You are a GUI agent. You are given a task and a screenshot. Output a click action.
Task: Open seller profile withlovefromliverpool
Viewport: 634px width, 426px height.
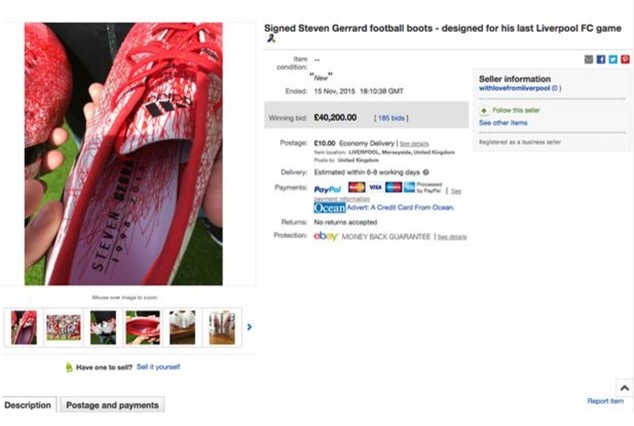click(514, 88)
